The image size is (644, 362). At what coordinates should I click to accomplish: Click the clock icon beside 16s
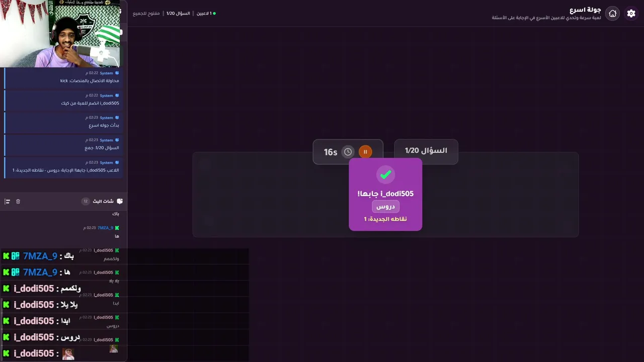coord(348,152)
